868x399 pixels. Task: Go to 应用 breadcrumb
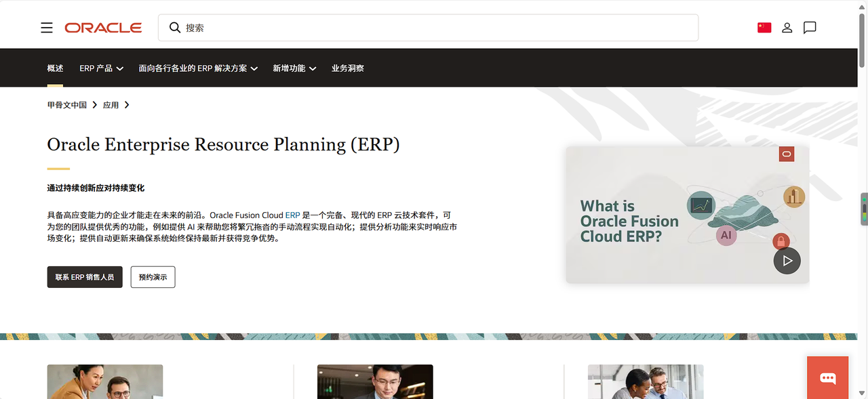(111, 105)
